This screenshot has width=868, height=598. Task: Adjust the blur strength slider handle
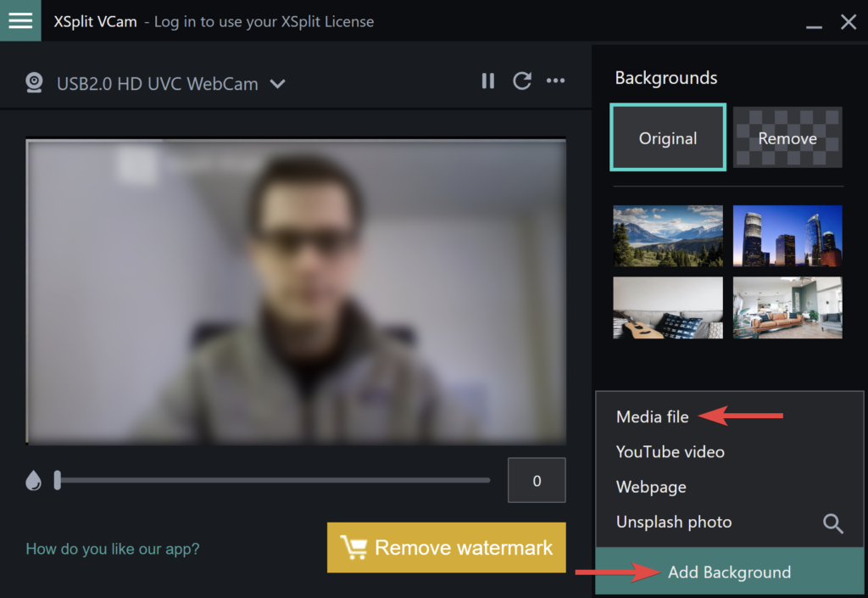57,480
